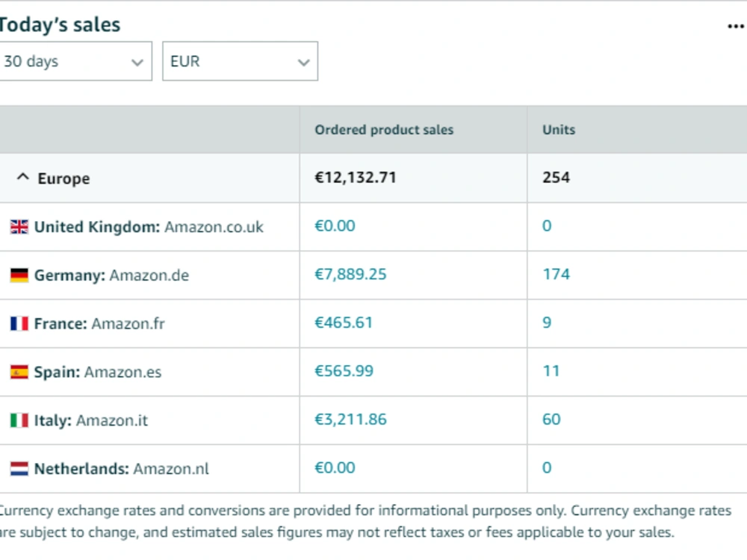This screenshot has height=560, width=747.
Task: Click the France flag icon
Action: coord(19,324)
